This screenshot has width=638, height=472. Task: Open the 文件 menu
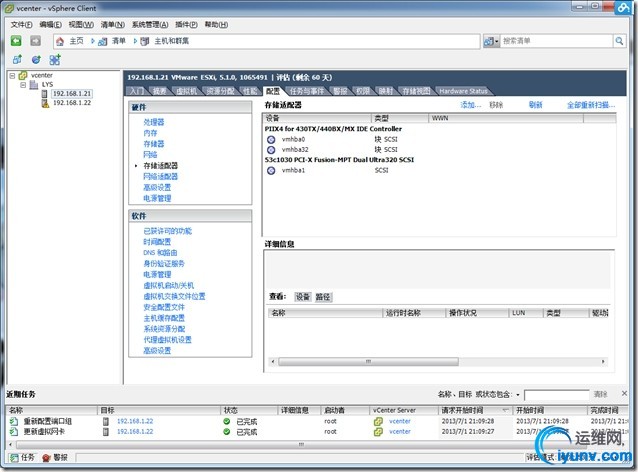click(x=21, y=25)
